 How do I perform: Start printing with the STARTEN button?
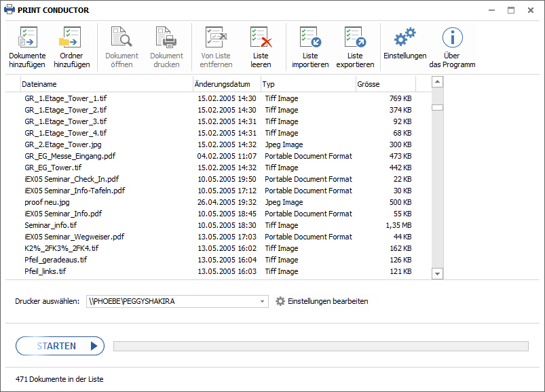(x=60, y=346)
